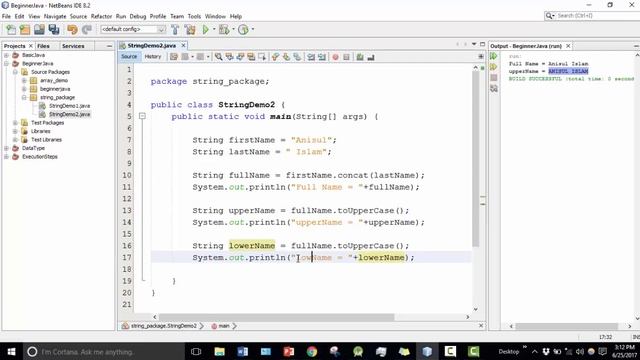The height and width of the screenshot is (360, 640).
Task: Click the Last Edit editor toolbar icon
Action: [174, 57]
